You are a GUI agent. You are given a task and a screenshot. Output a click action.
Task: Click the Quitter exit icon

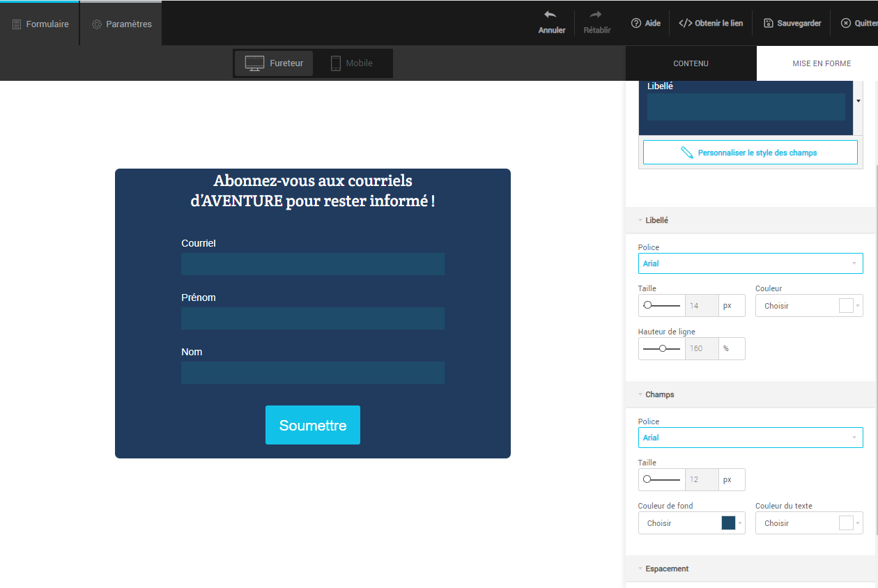(x=846, y=23)
